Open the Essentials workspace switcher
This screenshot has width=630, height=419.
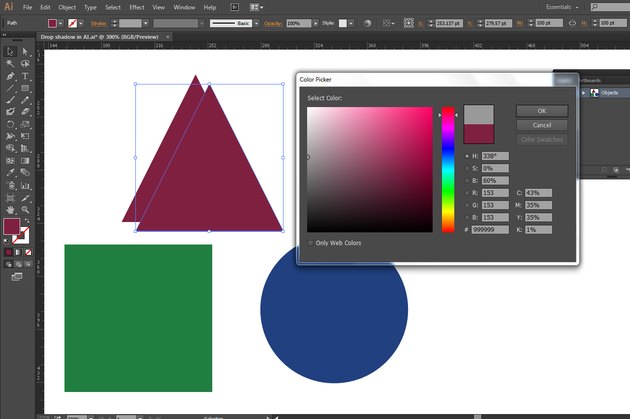(x=562, y=7)
